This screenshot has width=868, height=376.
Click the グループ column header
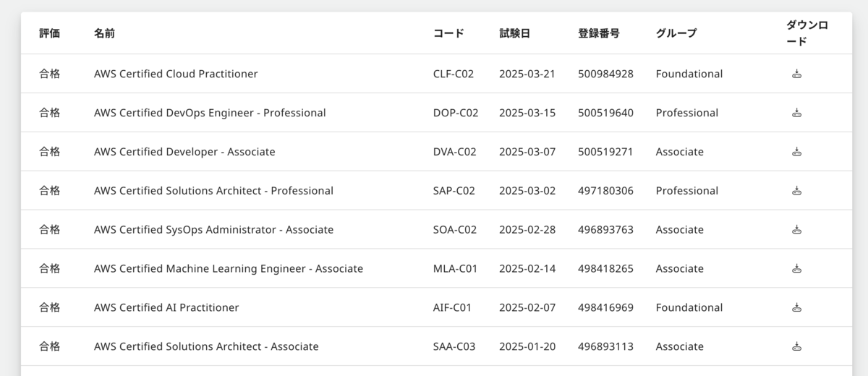[x=676, y=33]
